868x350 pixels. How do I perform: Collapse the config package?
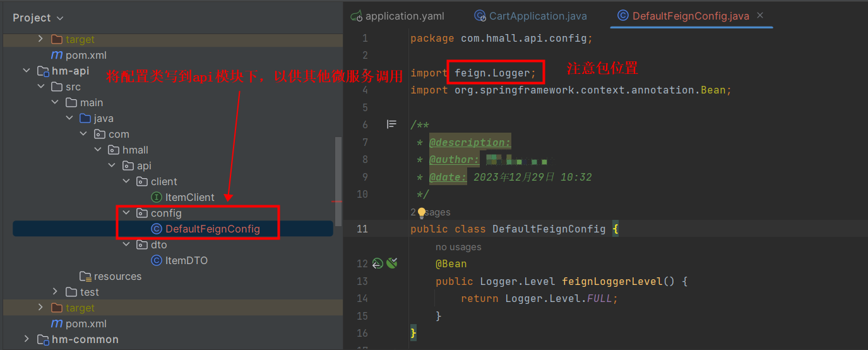[126, 213]
